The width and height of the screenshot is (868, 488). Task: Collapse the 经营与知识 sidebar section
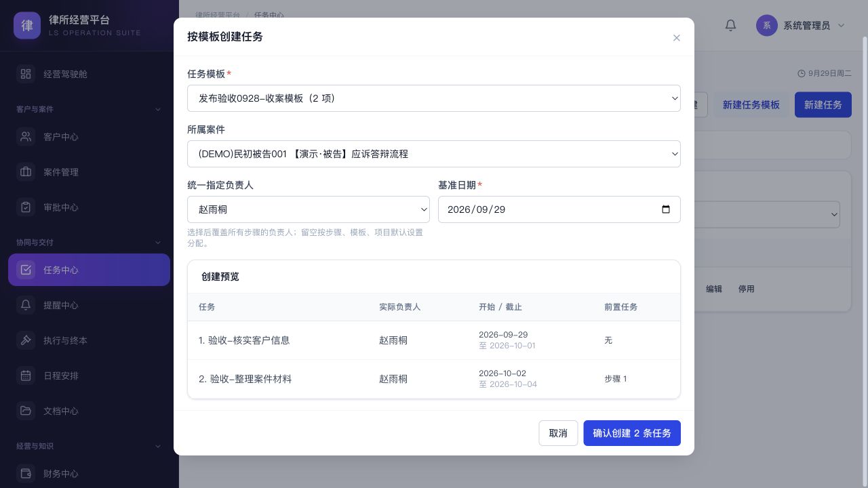pos(158,446)
